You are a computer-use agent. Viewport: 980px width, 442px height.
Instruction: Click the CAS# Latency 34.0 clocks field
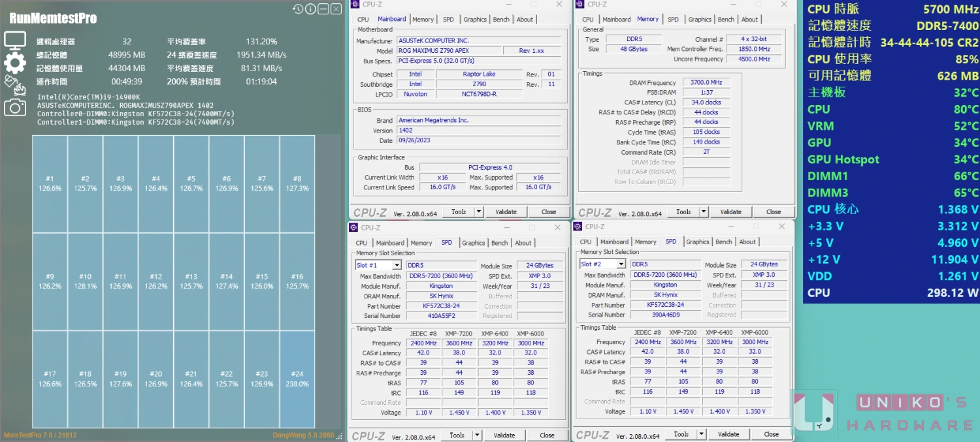(706, 103)
